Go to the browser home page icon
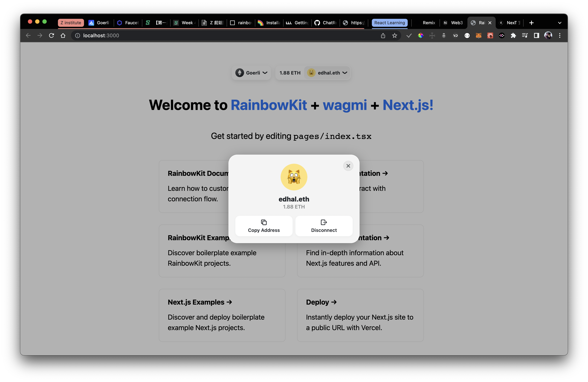 [x=63, y=35]
